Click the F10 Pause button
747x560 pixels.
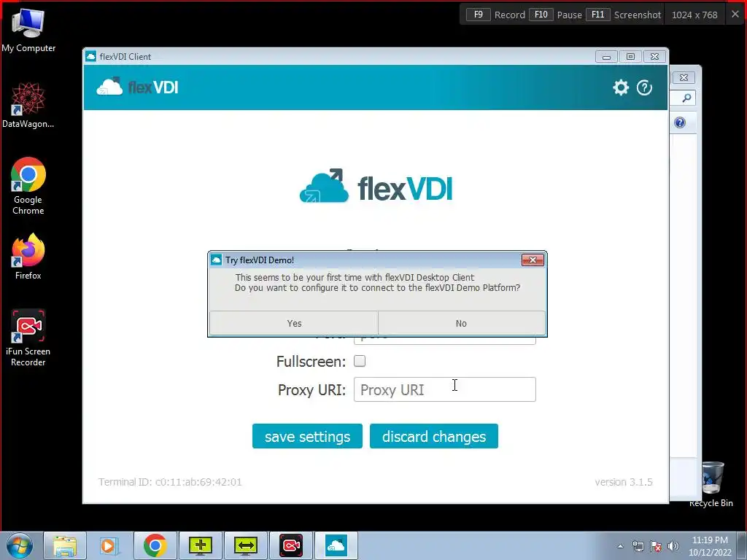tap(555, 15)
